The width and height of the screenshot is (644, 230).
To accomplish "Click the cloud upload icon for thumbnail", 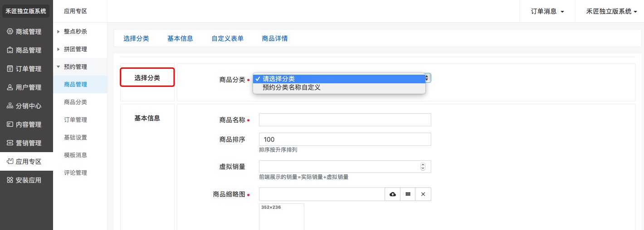I will pyautogui.click(x=393, y=194).
